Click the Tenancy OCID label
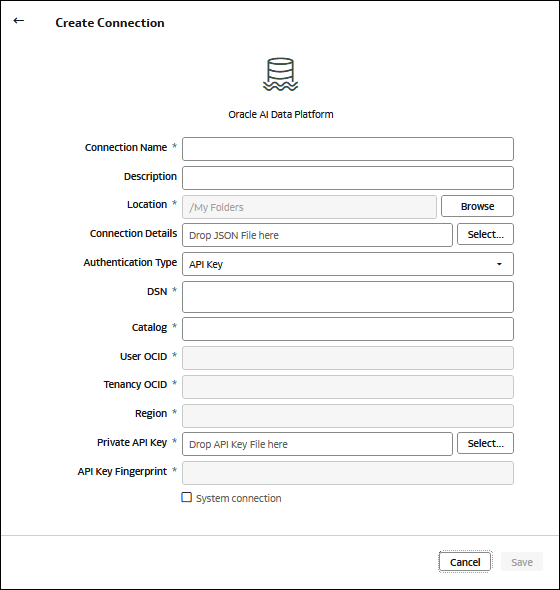Viewport: 560px width, 590px height. point(135,385)
